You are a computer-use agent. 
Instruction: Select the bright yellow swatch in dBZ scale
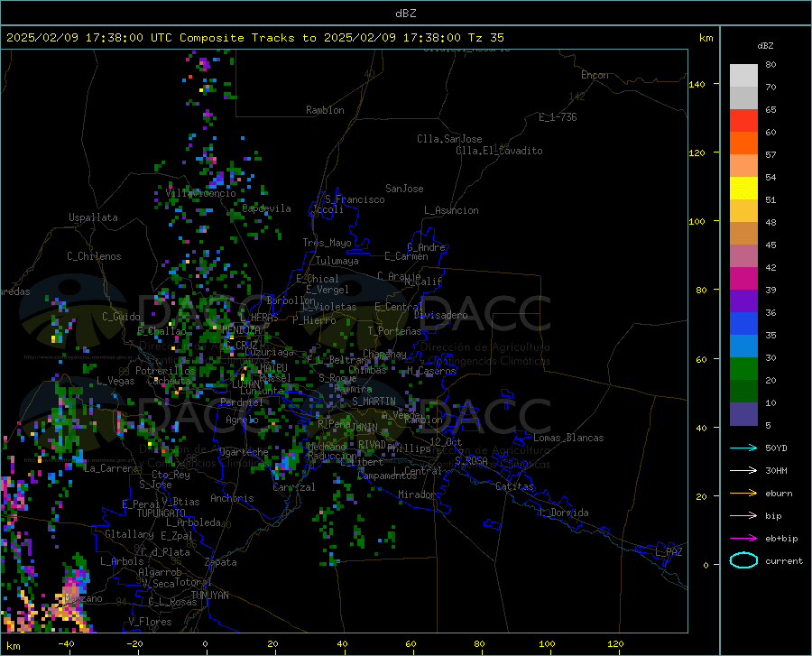click(x=743, y=188)
